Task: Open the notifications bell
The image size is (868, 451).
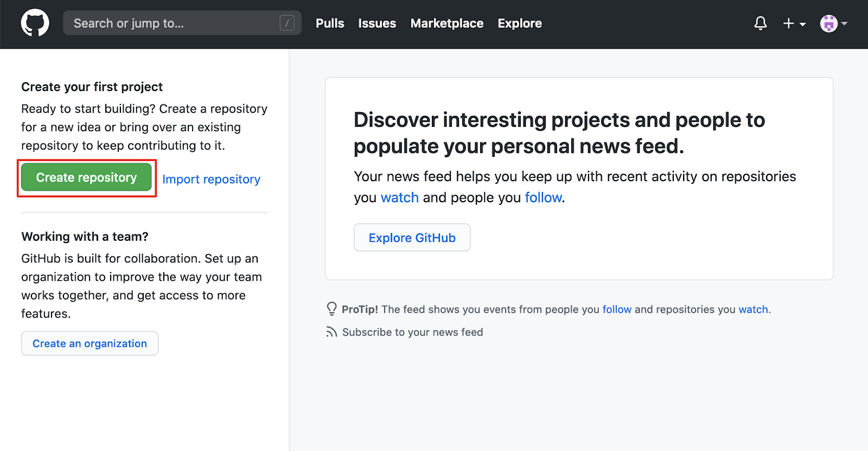Action: (761, 23)
